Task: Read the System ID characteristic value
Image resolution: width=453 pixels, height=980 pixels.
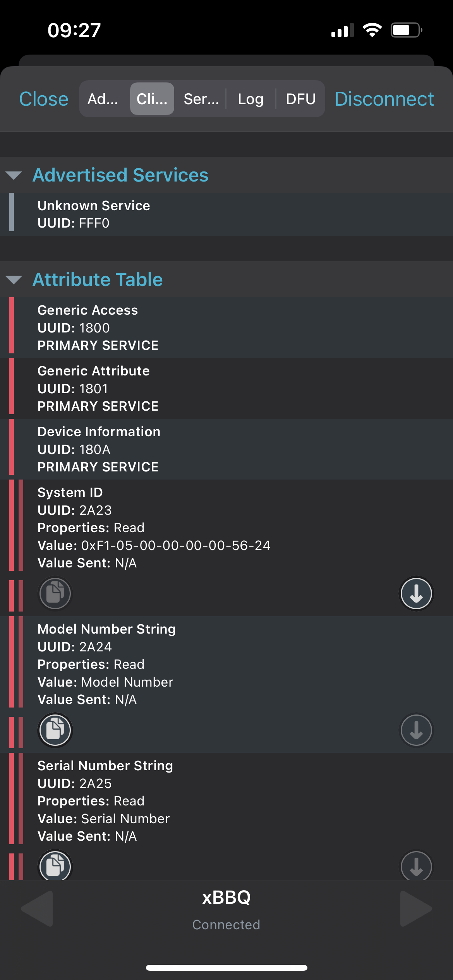Action: pyautogui.click(x=416, y=593)
